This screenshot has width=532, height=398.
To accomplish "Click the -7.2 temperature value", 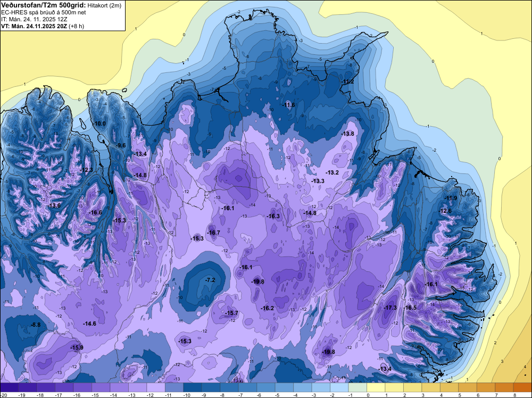I will tap(210, 280).
